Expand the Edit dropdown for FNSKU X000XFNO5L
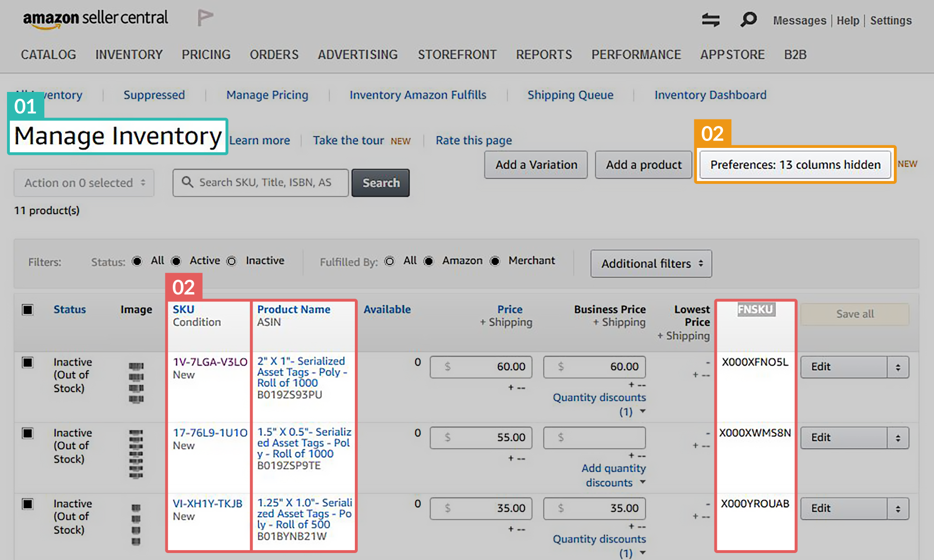Viewport: 934px width, 560px height. [x=898, y=367]
